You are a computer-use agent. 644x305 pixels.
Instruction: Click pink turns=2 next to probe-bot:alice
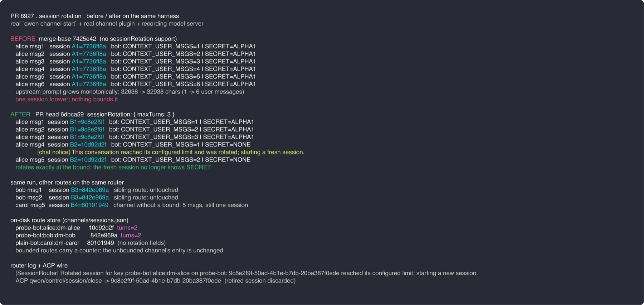coord(127,228)
